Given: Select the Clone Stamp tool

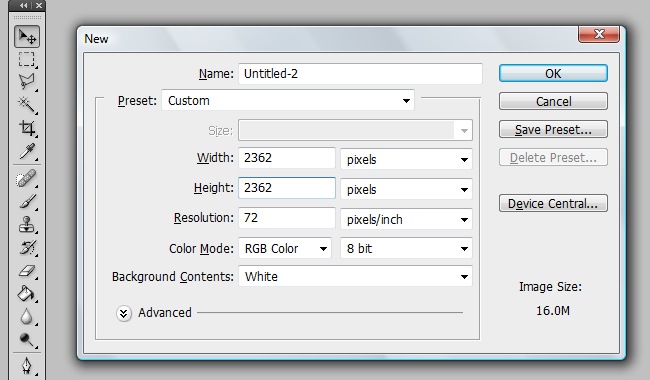Looking at the screenshot, I should click(27, 225).
